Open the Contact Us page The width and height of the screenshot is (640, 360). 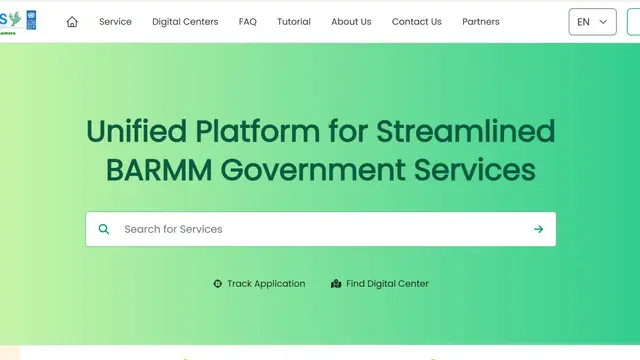pyautogui.click(x=416, y=22)
